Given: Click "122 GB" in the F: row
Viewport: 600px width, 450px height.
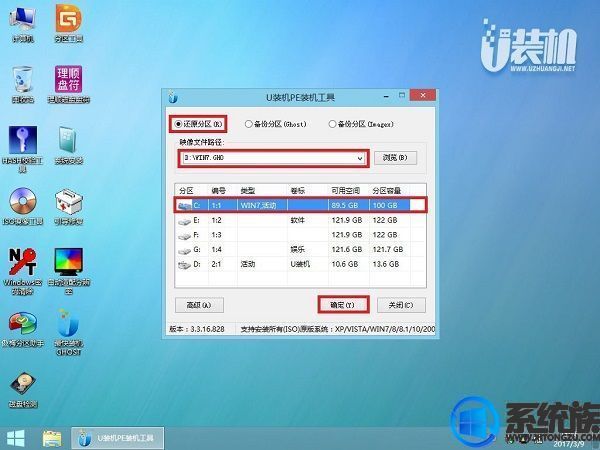Looking at the screenshot, I should pos(385,235).
